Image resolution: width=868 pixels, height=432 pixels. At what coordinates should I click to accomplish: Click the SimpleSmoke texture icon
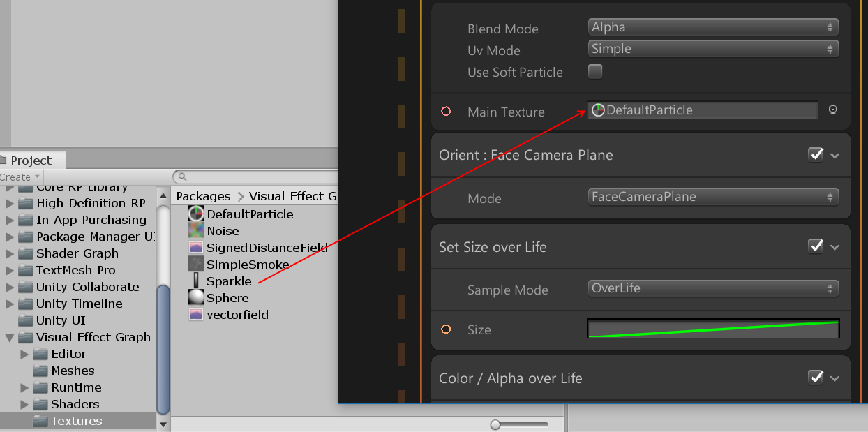[x=196, y=265]
